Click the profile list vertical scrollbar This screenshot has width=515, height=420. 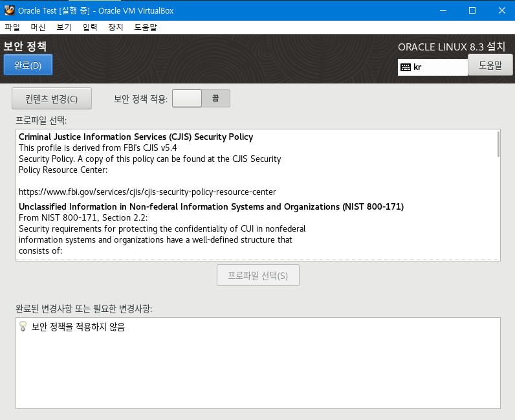point(498,144)
